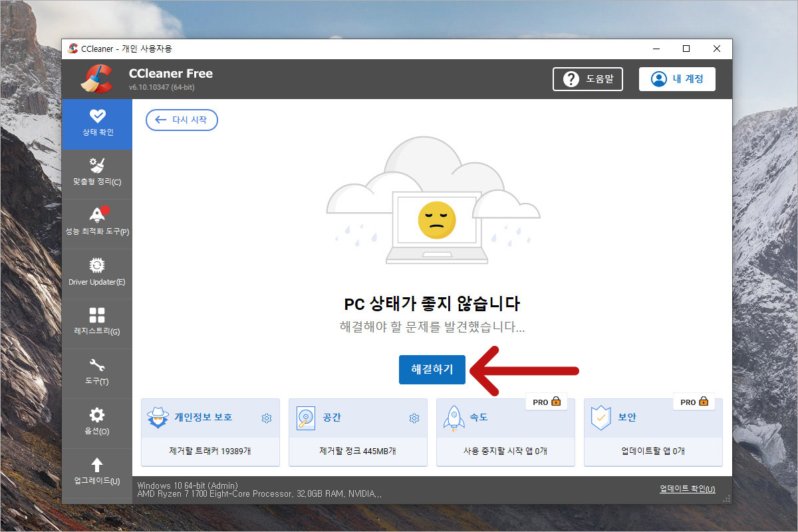Click 업그레이드 upgrade arrow icon
Image resolution: width=798 pixels, height=532 pixels.
97,465
